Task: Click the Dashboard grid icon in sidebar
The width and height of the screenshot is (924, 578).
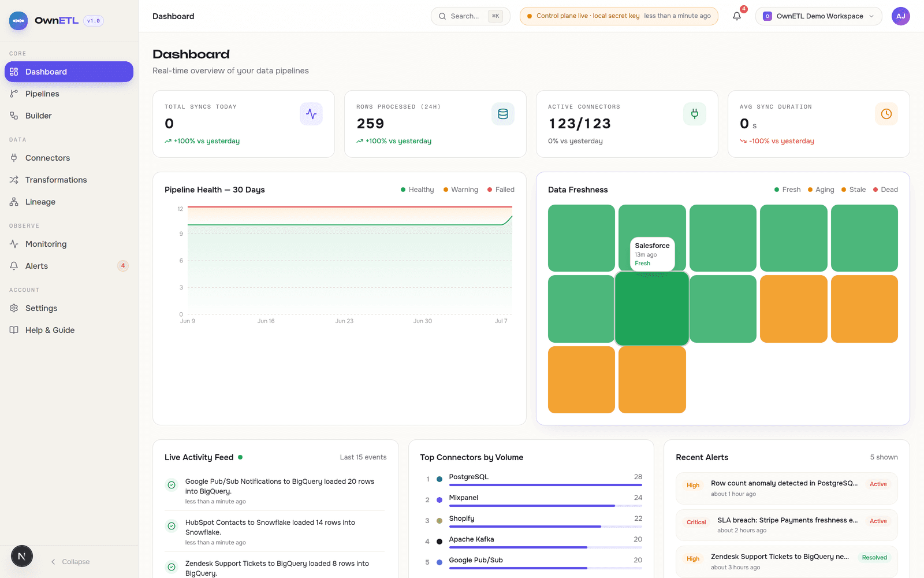Action: click(x=14, y=72)
